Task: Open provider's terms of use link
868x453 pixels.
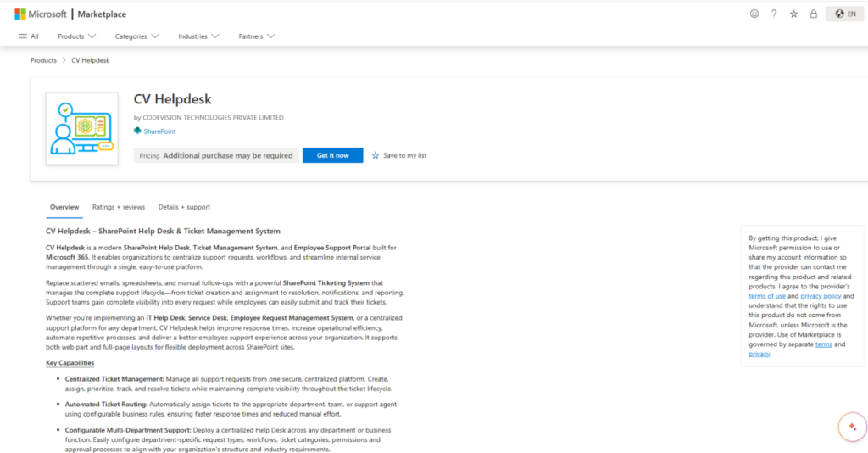Action: coord(766,296)
